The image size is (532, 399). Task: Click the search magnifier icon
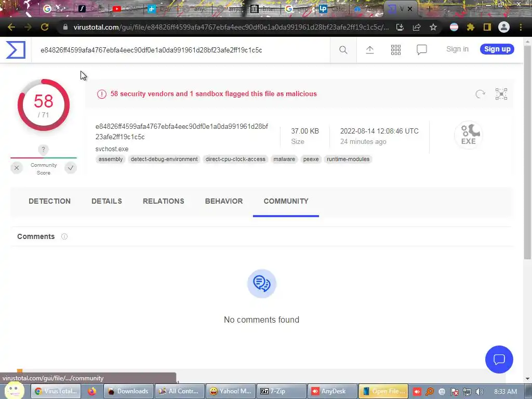(x=343, y=50)
